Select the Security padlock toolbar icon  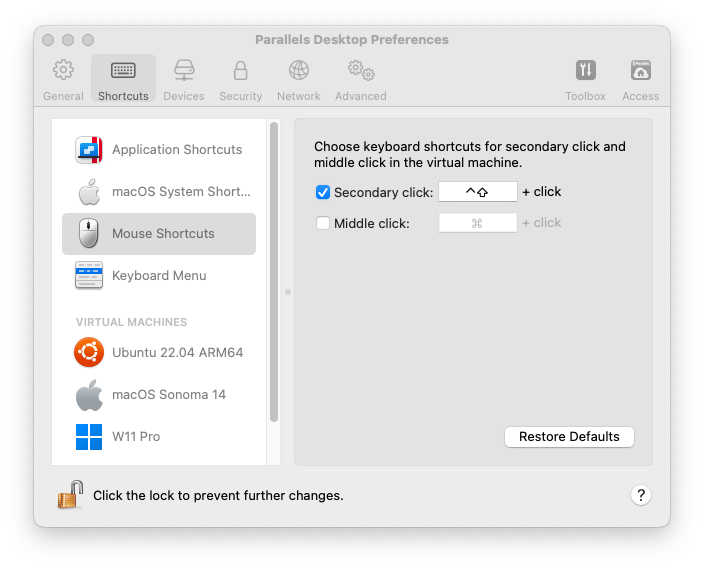(241, 71)
